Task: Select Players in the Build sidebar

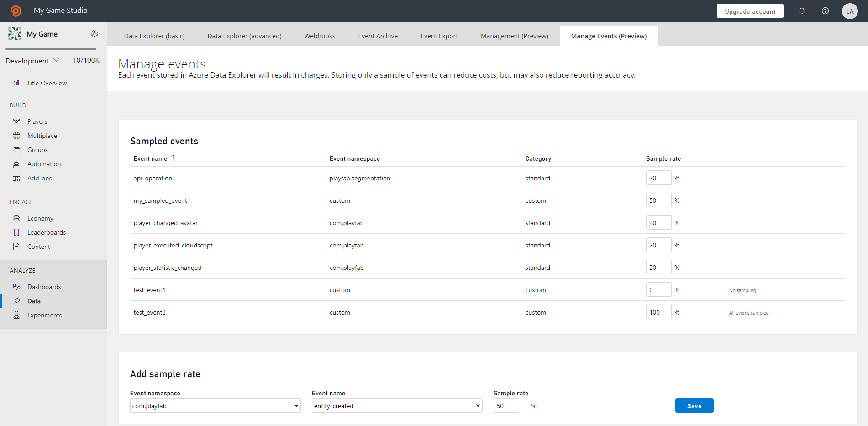Action: click(x=37, y=121)
